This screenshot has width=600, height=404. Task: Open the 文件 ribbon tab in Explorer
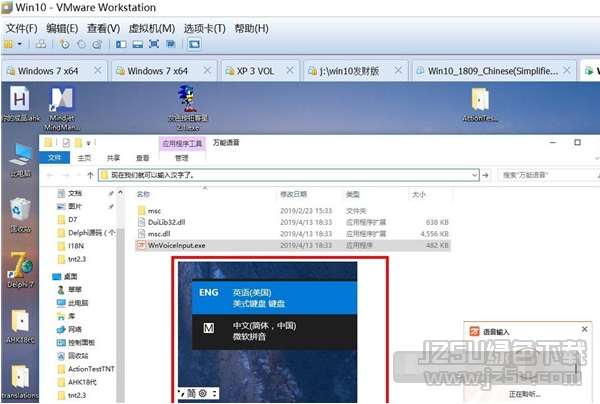coord(54,158)
